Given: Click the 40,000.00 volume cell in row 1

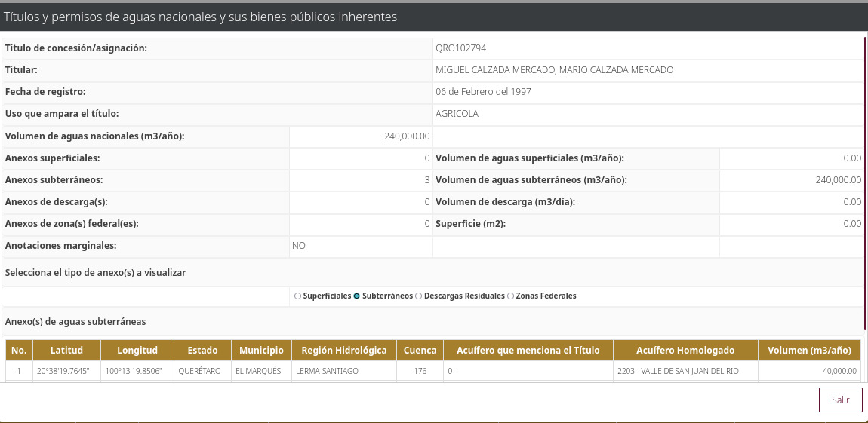Looking at the screenshot, I should tap(839, 372).
